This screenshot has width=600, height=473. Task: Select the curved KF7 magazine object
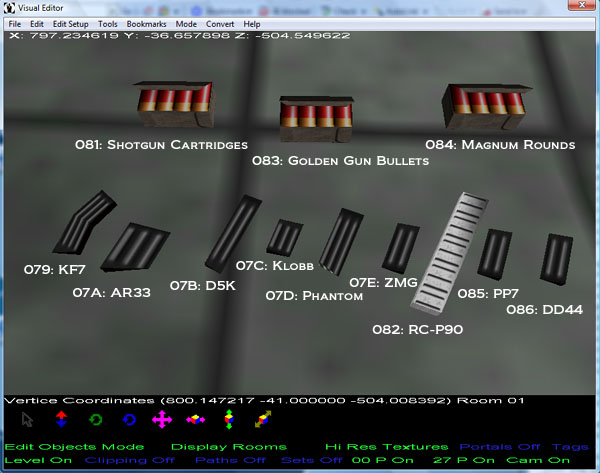[x=82, y=224]
